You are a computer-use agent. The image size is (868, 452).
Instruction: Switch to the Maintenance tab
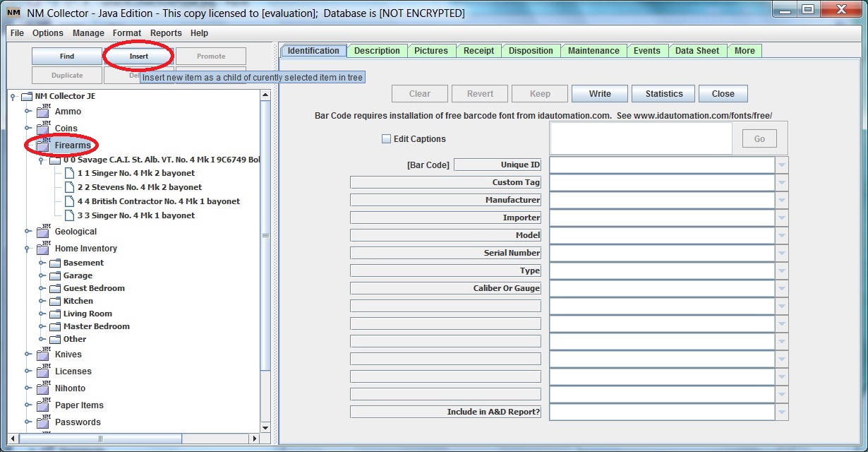593,51
